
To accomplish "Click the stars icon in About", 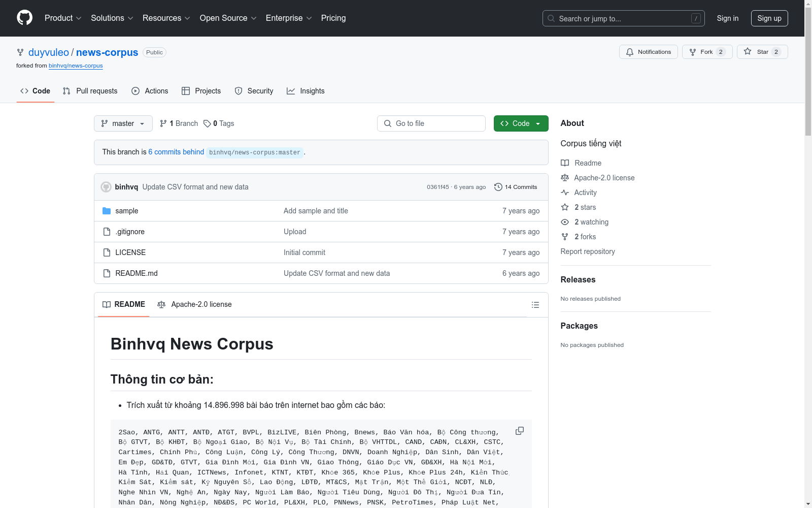I will click(x=565, y=207).
